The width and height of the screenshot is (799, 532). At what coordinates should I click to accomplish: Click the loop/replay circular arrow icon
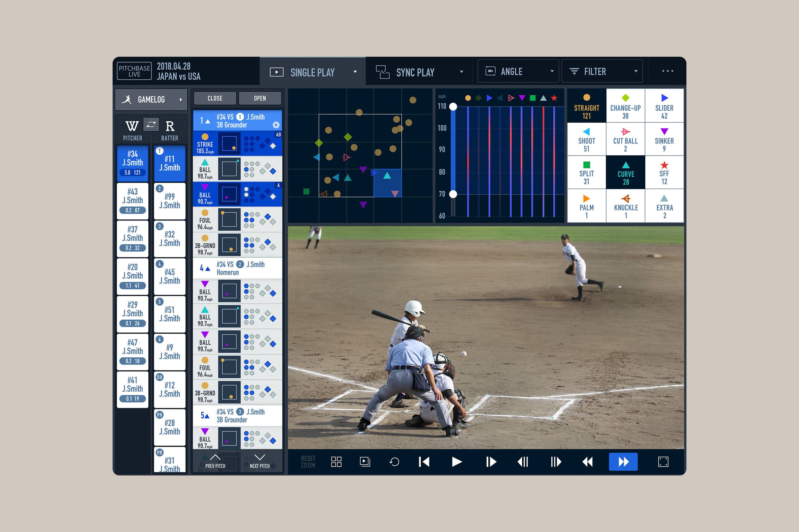tap(394, 462)
